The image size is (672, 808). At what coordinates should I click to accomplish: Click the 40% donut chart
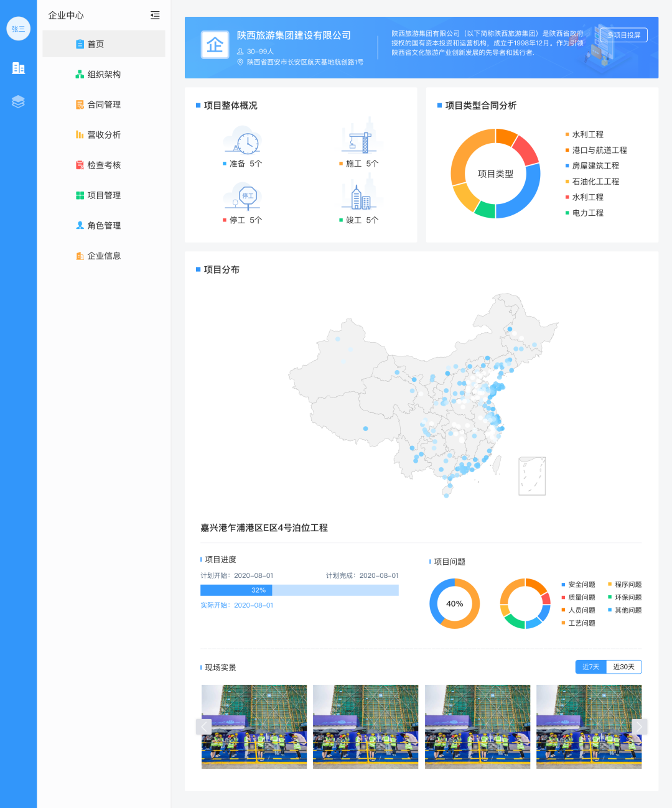455,603
